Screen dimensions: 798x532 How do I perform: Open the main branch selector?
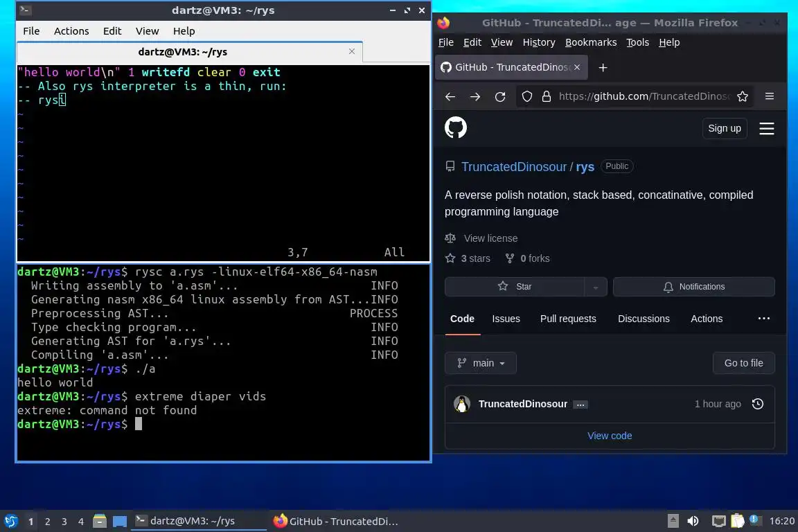pos(481,363)
